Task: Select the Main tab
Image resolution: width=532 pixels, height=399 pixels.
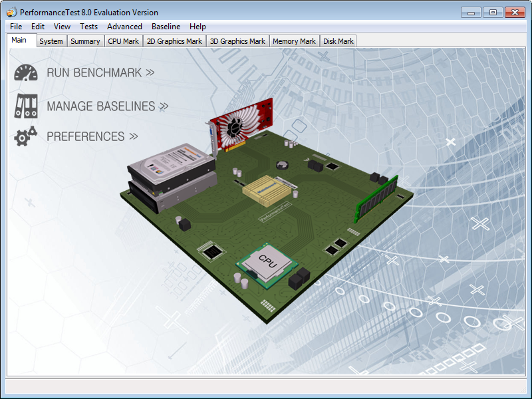Action: point(21,40)
